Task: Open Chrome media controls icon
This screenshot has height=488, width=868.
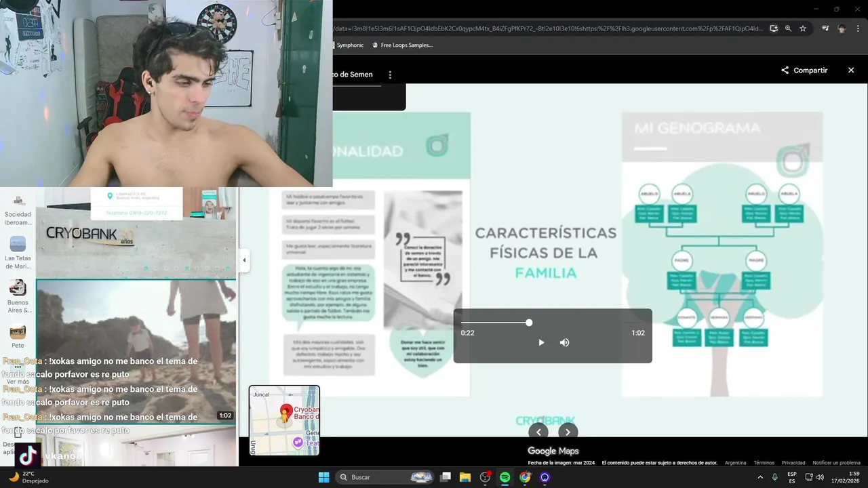Action: [825, 28]
